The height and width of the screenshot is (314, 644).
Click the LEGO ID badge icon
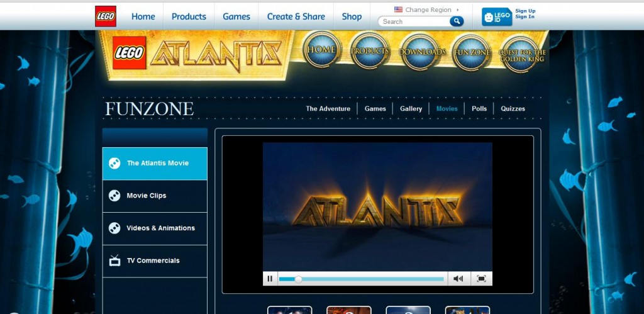(497, 17)
